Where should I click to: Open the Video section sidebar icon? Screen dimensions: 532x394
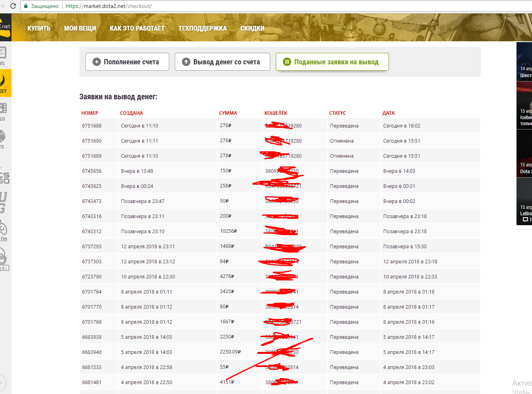point(3,110)
